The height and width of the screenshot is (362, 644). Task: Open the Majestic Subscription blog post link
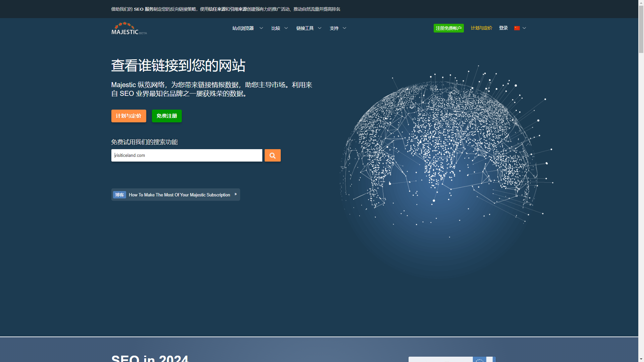[x=179, y=195]
